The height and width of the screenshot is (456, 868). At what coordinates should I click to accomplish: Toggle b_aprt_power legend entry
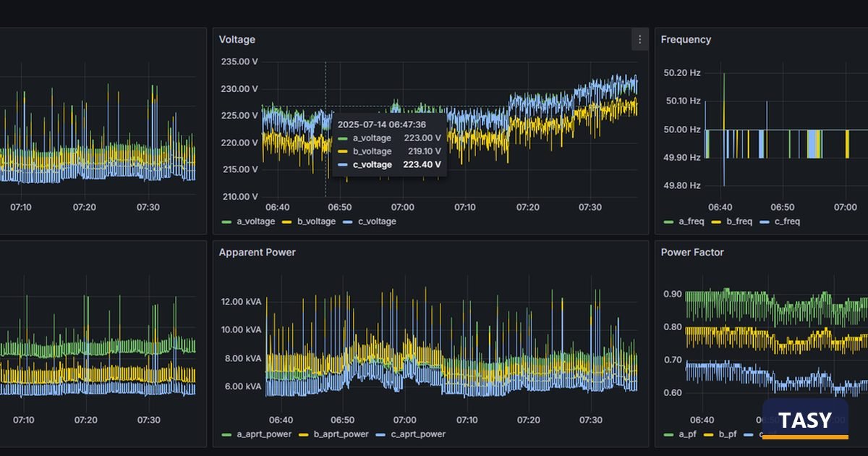pos(341,434)
